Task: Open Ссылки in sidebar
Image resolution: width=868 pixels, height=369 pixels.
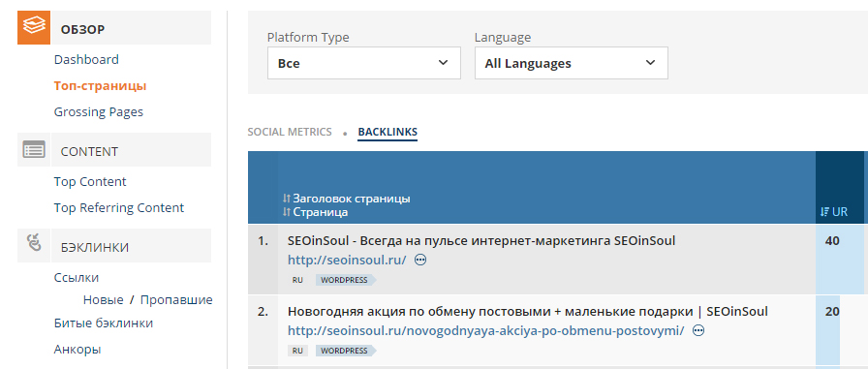Action: (x=77, y=277)
